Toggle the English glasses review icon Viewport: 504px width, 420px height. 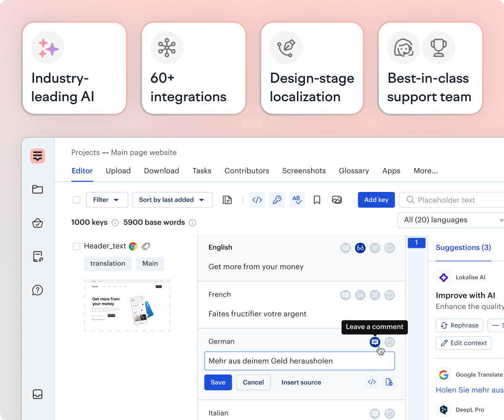pyautogui.click(x=360, y=248)
